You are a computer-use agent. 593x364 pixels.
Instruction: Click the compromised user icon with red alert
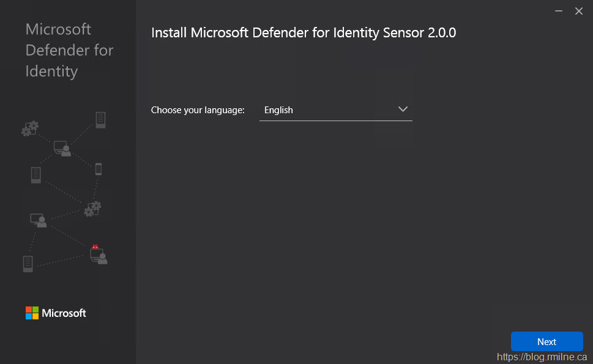(x=98, y=254)
